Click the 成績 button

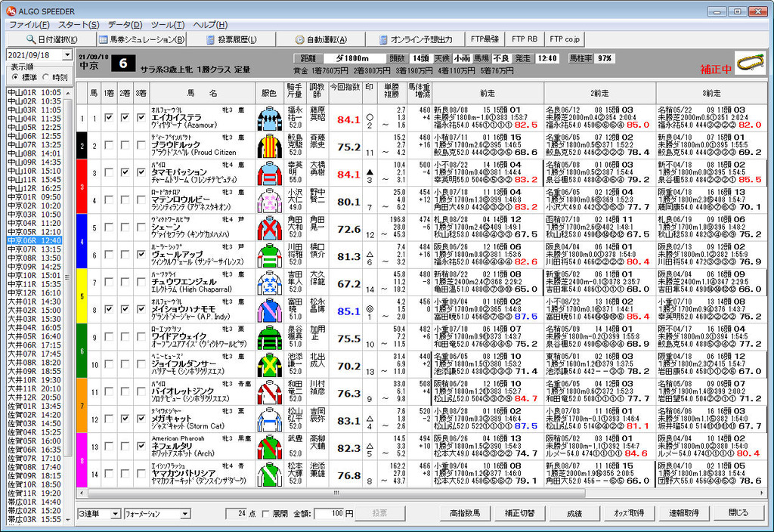[x=574, y=513]
